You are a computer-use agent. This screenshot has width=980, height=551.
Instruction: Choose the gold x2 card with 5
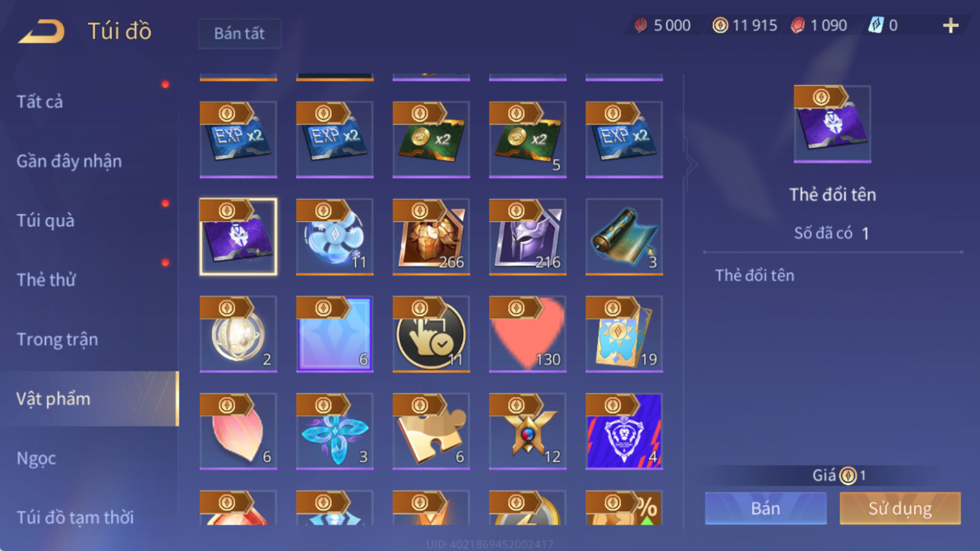tap(528, 139)
